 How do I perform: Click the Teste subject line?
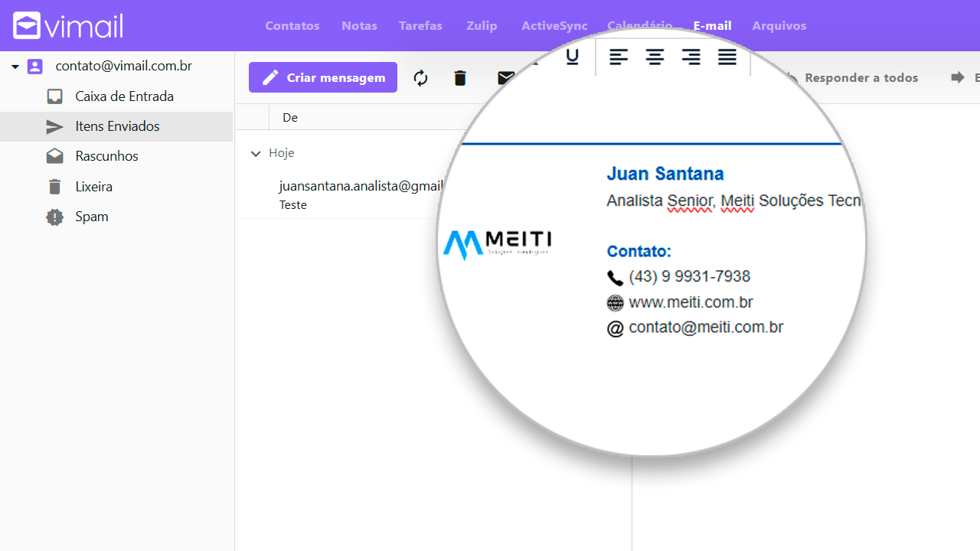point(293,205)
